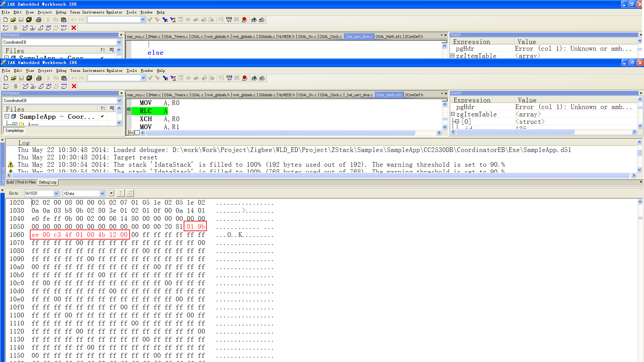
Task: Click the Save All toolbar icon
Action: 29,78
